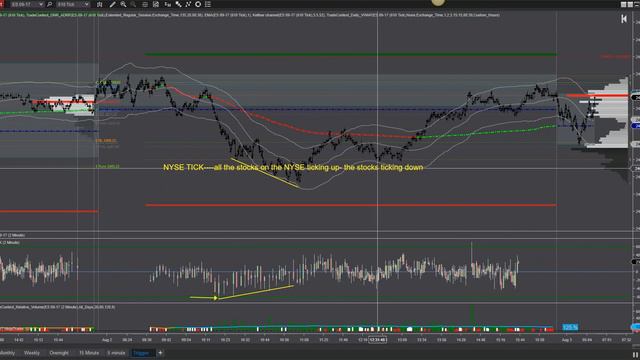Viewport: 640px width, 360px height.
Task: Select the highlighted Trigger tab
Action: click(x=141, y=353)
